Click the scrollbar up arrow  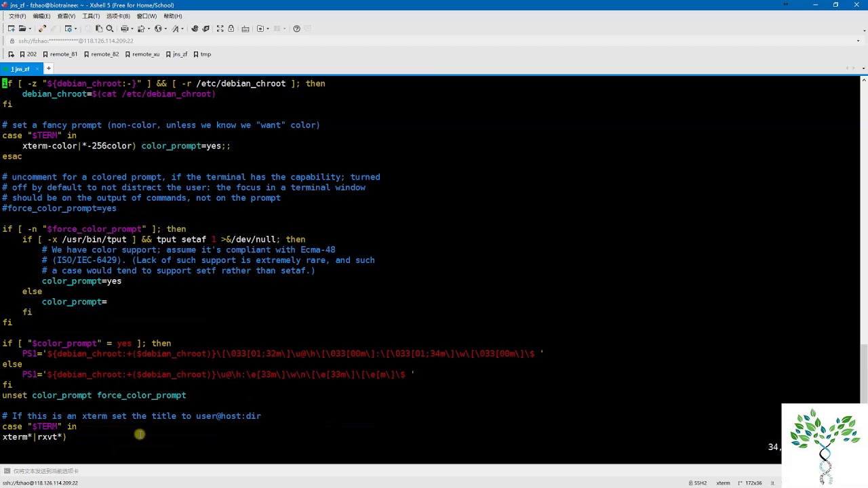[864, 80]
